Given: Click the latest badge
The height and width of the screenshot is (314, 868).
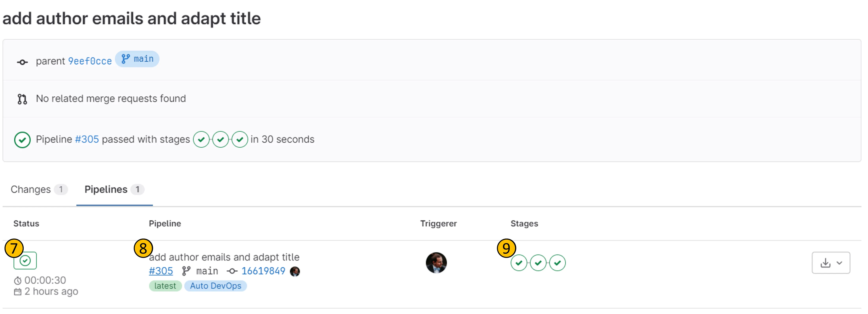Looking at the screenshot, I should (x=165, y=286).
